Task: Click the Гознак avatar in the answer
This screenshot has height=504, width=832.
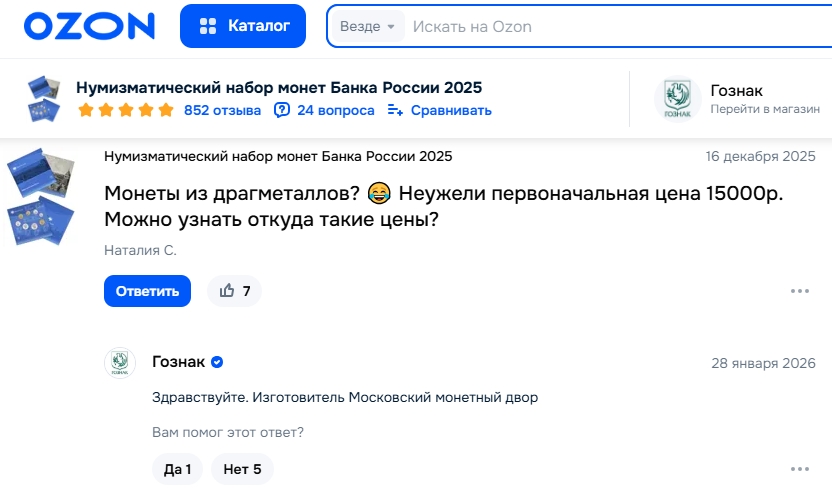Action: click(x=120, y=362)
